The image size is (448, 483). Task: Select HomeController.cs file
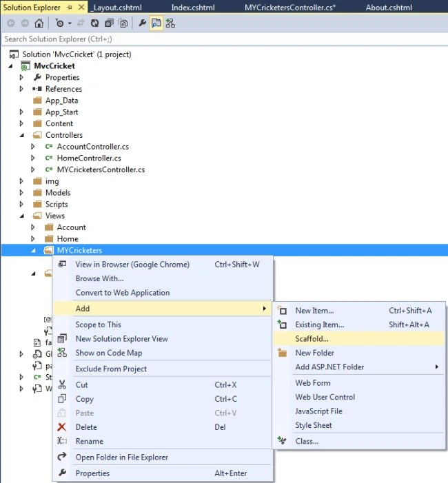point(89,158)
